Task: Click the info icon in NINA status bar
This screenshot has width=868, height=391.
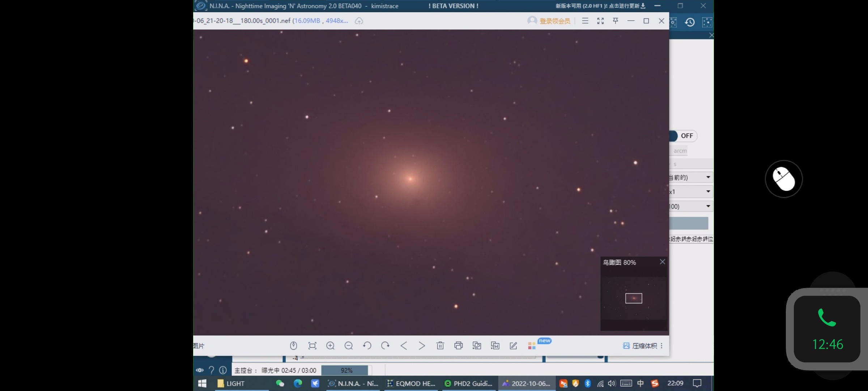Action: coord(223,370)
